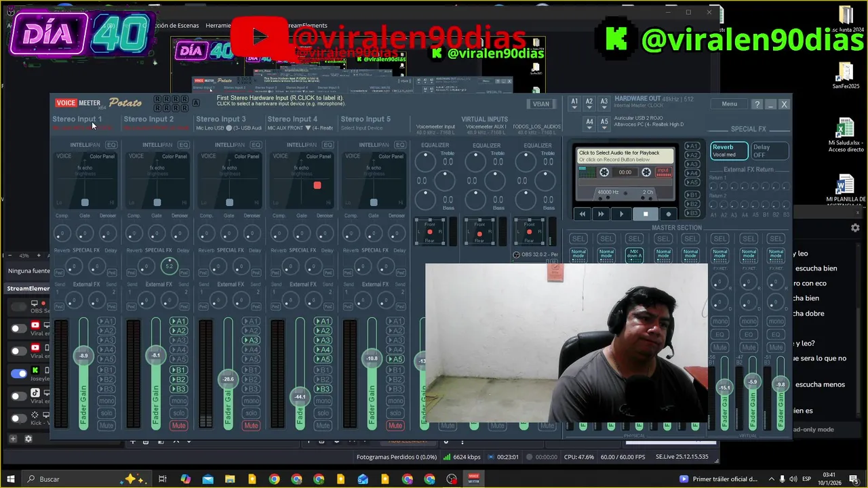
Task: Open A5 hardware output device selector
Action: pyautogui.click(x=604, y=123)
